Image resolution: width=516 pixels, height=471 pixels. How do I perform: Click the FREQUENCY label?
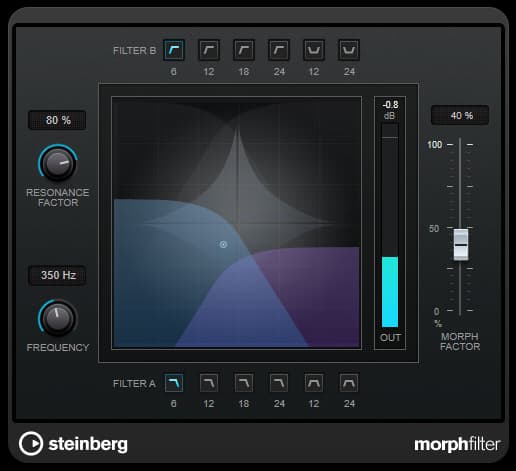tap(58, 347)
